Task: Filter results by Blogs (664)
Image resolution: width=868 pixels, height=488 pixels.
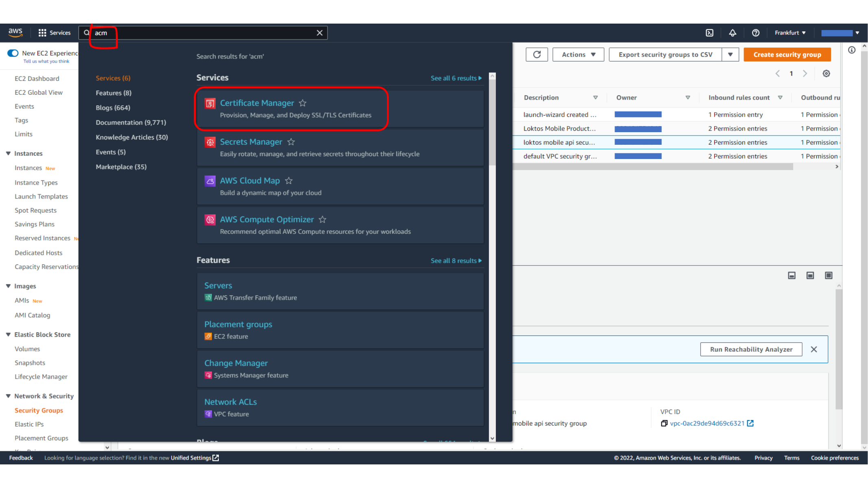Action: click(x=113, y=107)
